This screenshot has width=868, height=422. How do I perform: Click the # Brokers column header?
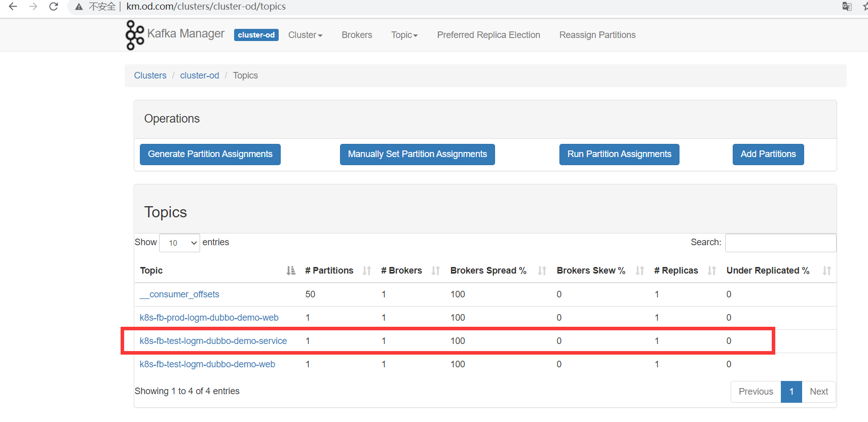click(401, 271)
